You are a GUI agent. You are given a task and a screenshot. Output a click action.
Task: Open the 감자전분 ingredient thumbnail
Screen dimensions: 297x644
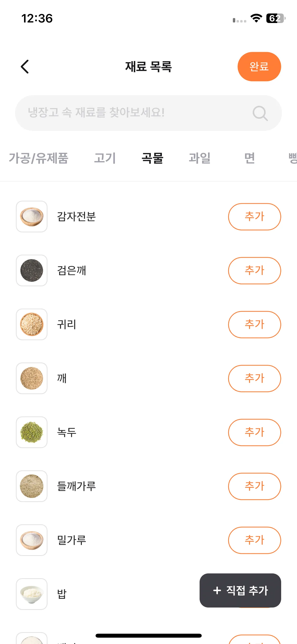coord(32,217)
